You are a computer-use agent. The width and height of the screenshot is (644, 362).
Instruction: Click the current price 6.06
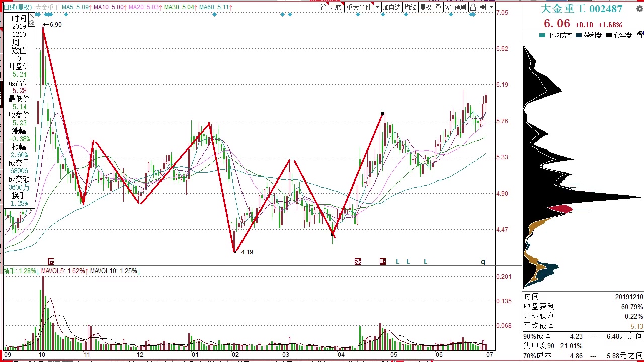[557, 24]
